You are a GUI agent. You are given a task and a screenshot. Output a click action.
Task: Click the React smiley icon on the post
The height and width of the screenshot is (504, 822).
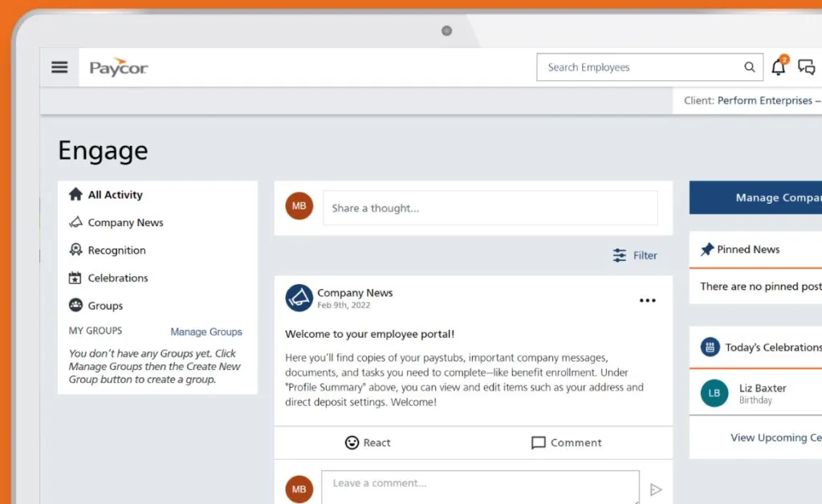353,442
